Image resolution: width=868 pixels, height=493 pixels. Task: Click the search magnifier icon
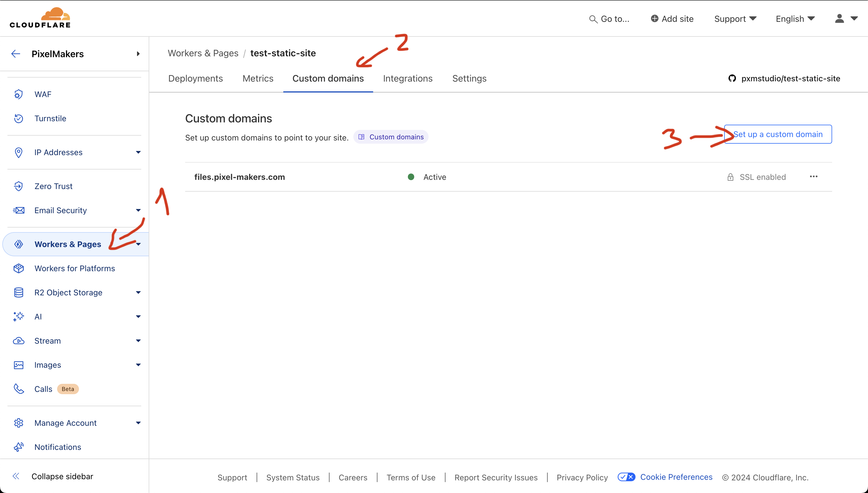click(593, 19)
